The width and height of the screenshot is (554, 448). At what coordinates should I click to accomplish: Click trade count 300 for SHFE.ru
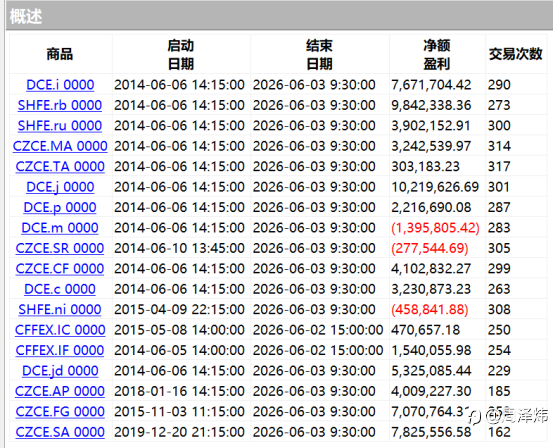[x=499, y=126]
